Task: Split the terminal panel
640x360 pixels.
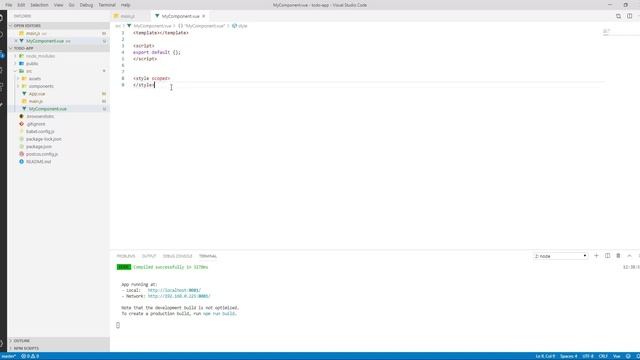Action: pos(607,256)
